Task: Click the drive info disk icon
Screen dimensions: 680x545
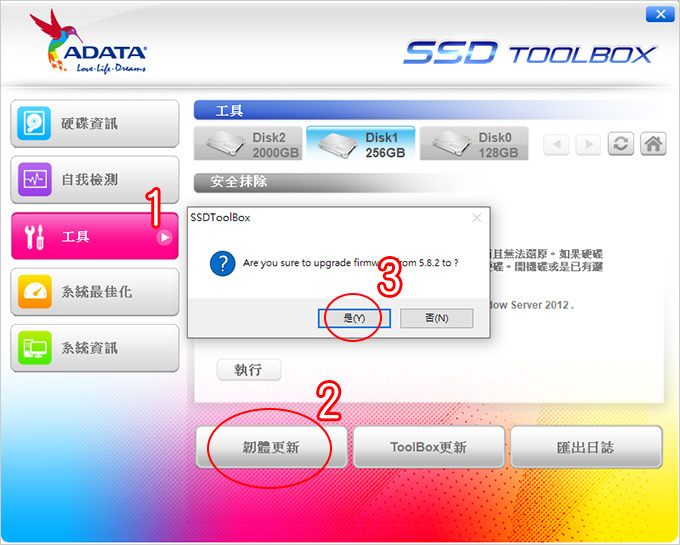Action: pos(34,124)
